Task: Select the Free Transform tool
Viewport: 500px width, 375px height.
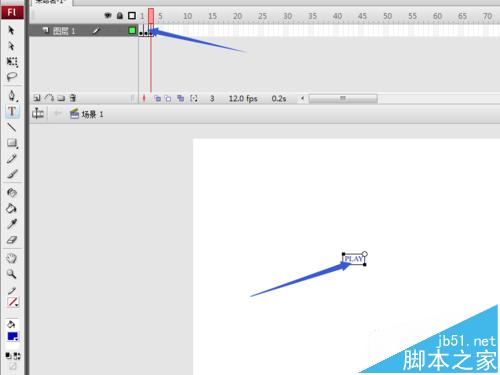Action: click(x=12, y=62)
